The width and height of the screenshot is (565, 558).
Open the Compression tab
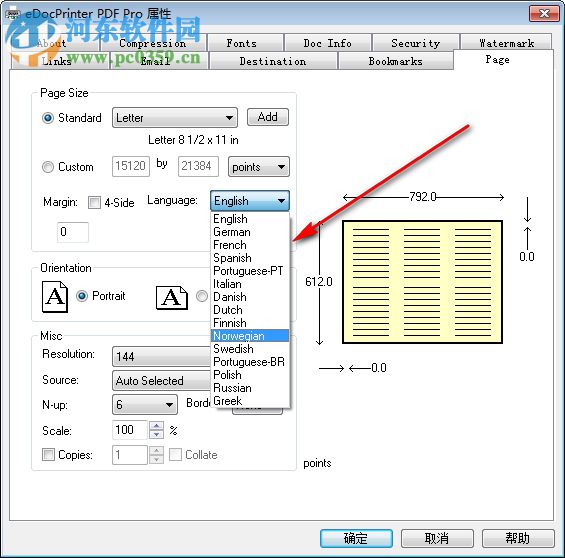[x=153, y=43]
